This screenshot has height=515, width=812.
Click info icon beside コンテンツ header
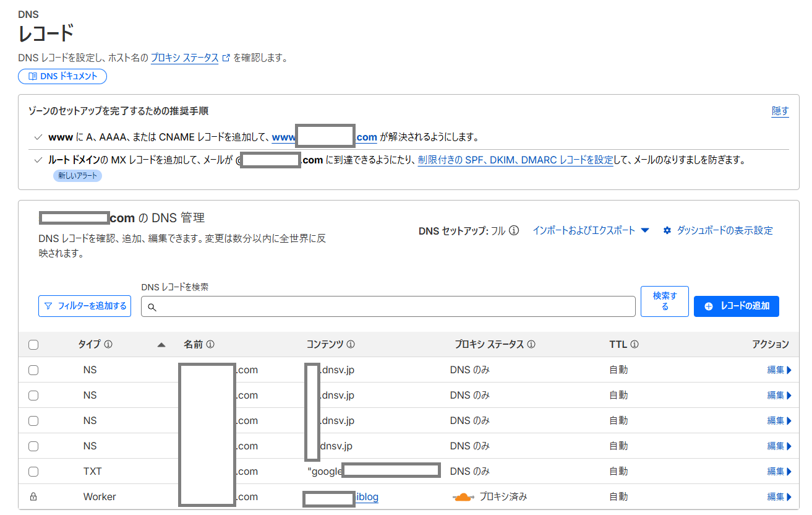click(x=351, y=345)
